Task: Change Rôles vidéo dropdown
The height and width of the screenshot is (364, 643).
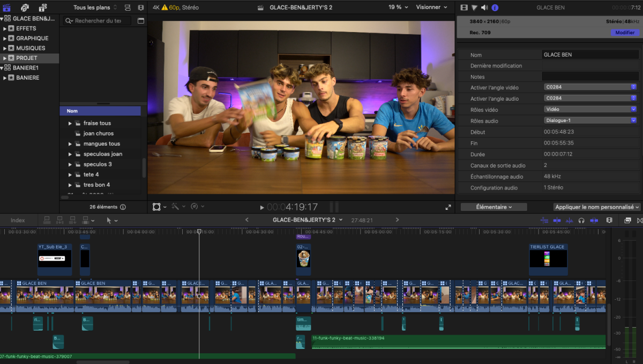Action: 590,109
